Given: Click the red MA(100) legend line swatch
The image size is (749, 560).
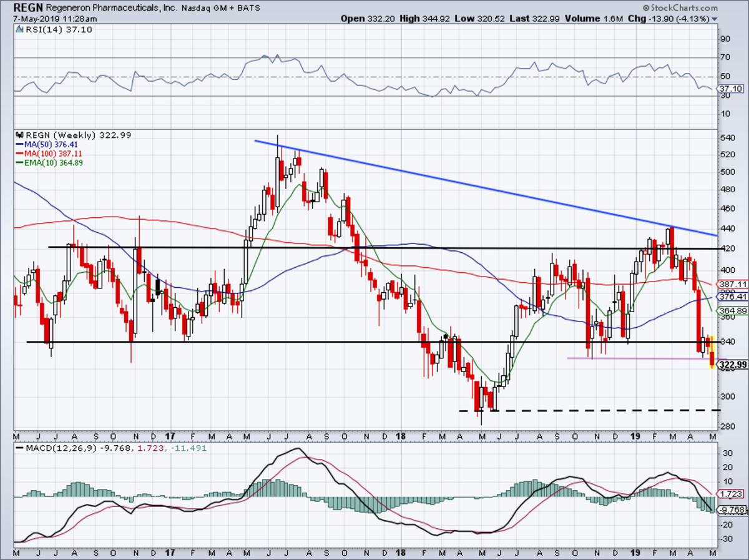Looking at the screenshot, I should 18,154.
